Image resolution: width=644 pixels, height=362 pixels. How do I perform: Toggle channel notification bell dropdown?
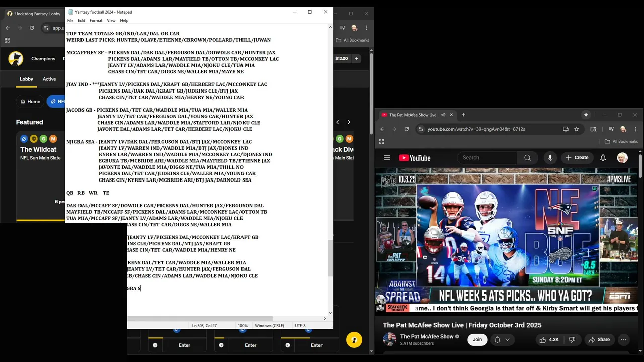point(503,340)
